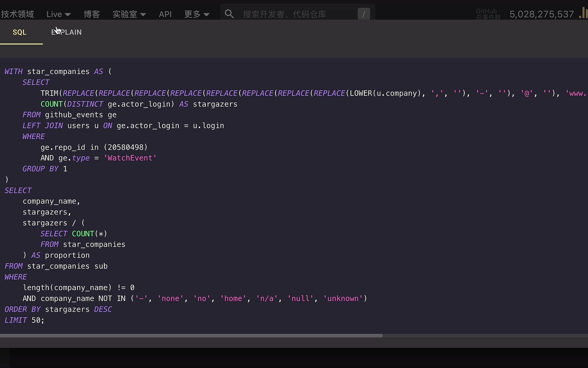
Task: Click the 'unknown' string in NOT IN list
Action: click(343, 298)
